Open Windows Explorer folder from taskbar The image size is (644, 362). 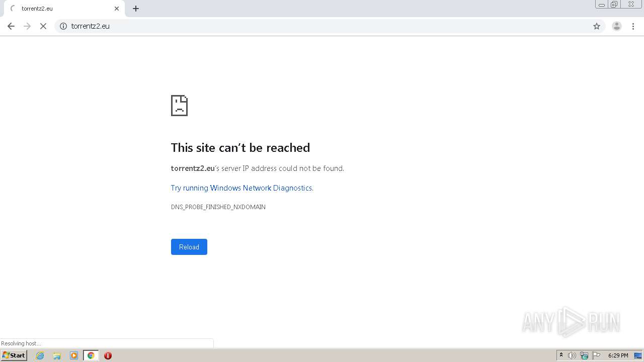click(x=57, y=355)
